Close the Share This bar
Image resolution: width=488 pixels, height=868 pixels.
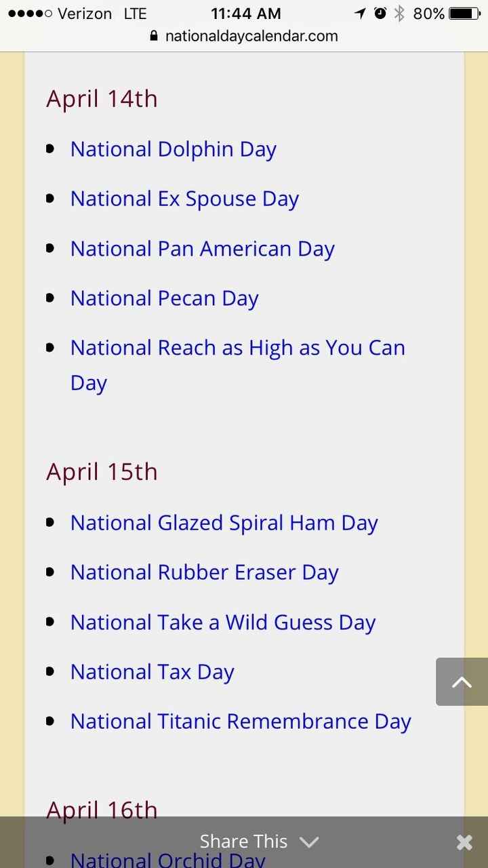pyautogui.click(x=464, y=842)
